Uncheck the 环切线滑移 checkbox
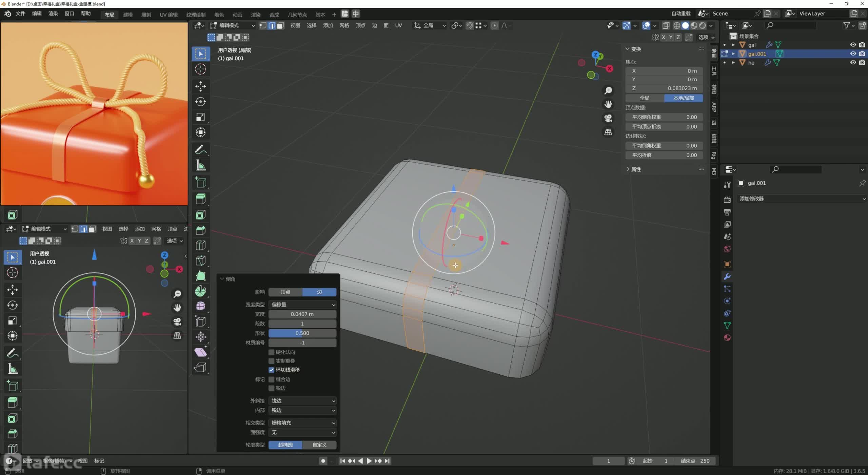This screenshot has width=868, height=475. [271, 370]
